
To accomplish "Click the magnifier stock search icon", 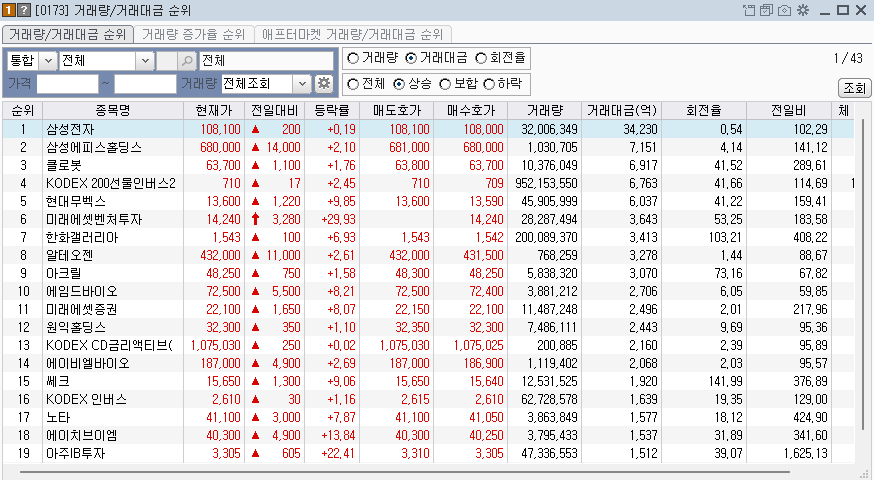I will 188,60.
